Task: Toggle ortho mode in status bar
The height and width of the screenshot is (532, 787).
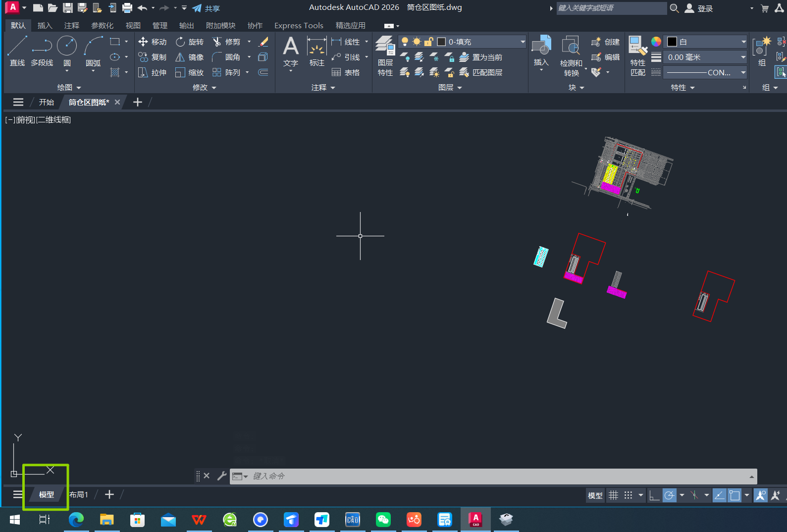Action: coord(654,495)
